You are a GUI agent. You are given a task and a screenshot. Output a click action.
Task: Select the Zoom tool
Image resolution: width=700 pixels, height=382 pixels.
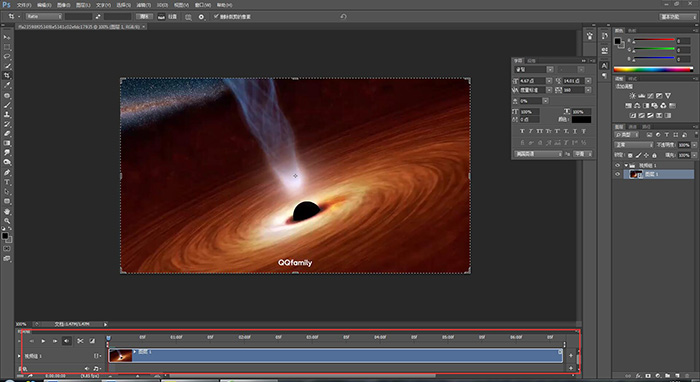tap(7, 220)
